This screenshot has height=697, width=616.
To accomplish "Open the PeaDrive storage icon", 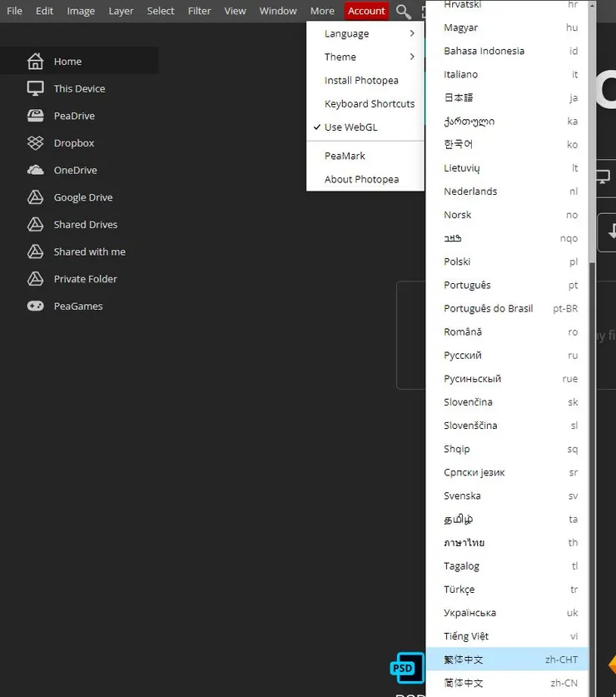I will click(x=36, y=116).
